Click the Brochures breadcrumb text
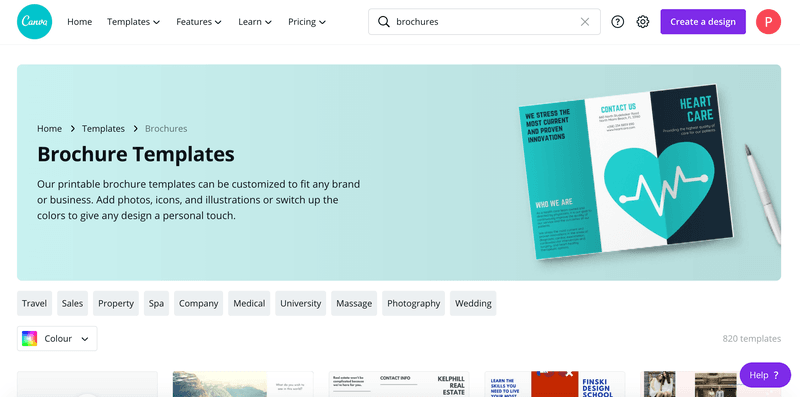This screenshot has height=397, width=800. pyautogui.click(x=166, y=129)
